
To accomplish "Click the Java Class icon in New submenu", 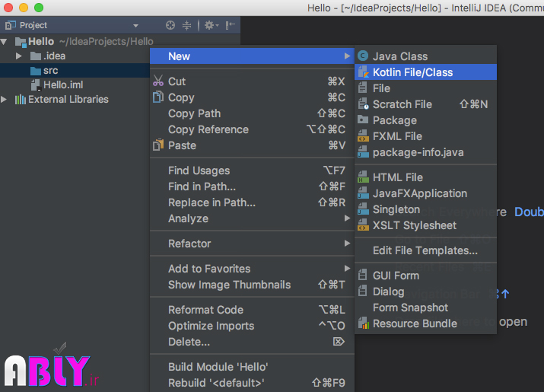I will pos(363,56).
